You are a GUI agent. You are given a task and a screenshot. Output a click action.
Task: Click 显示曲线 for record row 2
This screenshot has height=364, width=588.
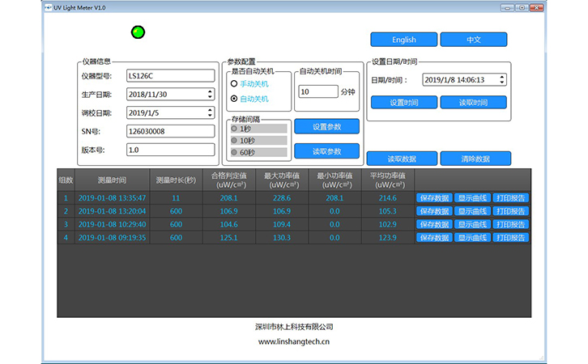click(x=473, y=211)
